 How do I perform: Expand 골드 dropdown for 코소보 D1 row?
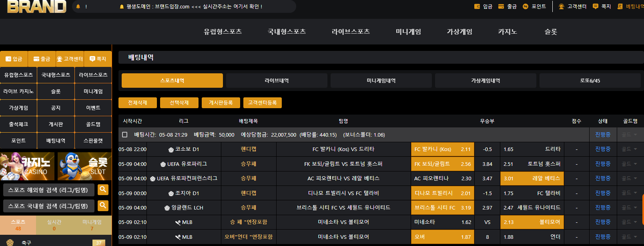pos(630,149)
